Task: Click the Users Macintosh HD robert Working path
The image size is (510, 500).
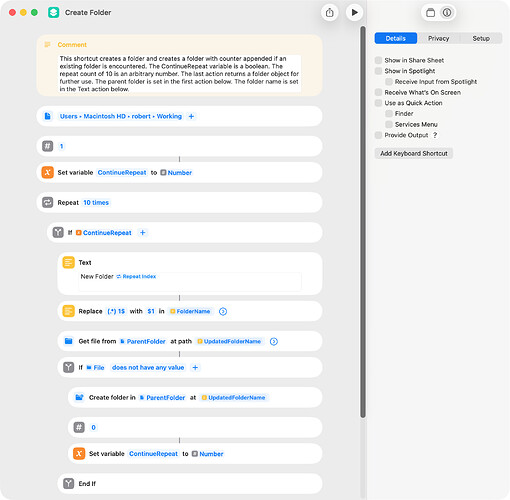Action: (x=121, y=116)
